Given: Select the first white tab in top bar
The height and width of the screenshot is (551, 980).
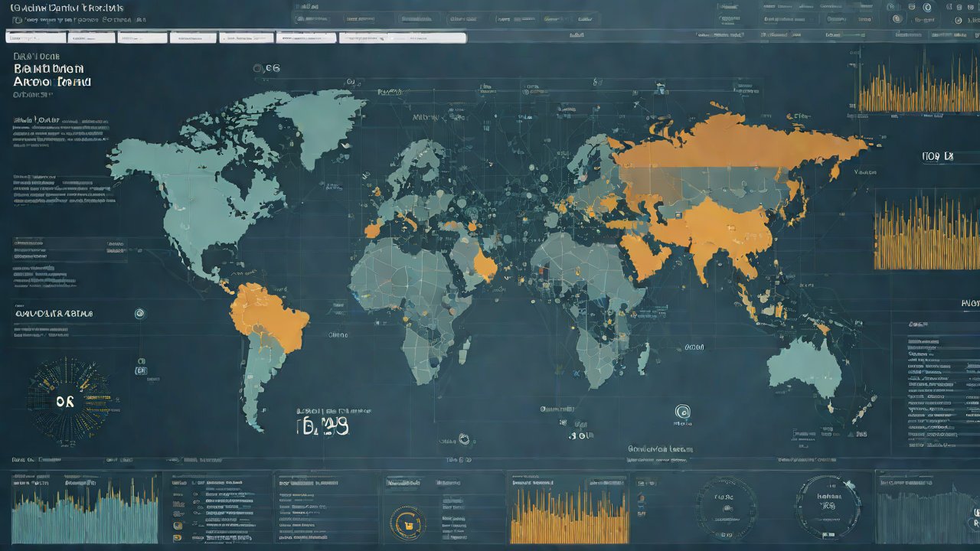Looking at the screenshot, I should (36, 37).
